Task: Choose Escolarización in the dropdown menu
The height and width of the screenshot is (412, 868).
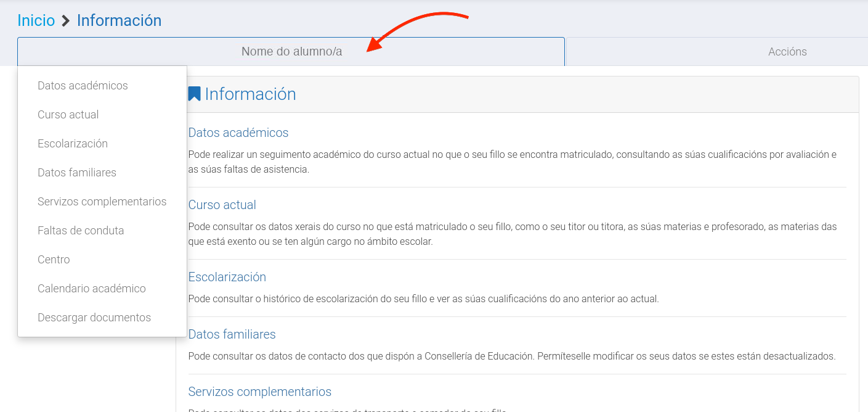Action: coord(73,144)
